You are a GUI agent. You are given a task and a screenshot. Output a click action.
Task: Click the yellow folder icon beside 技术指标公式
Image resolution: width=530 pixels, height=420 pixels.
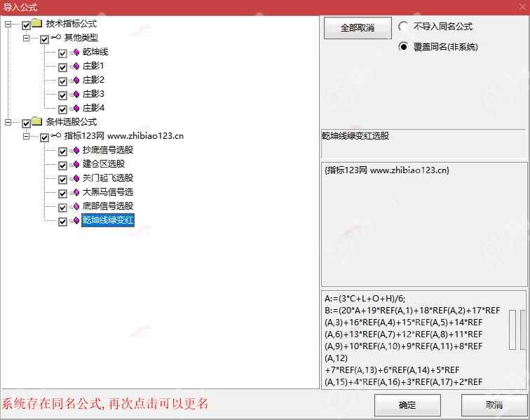pyautogui.click(x=37, y=25)
